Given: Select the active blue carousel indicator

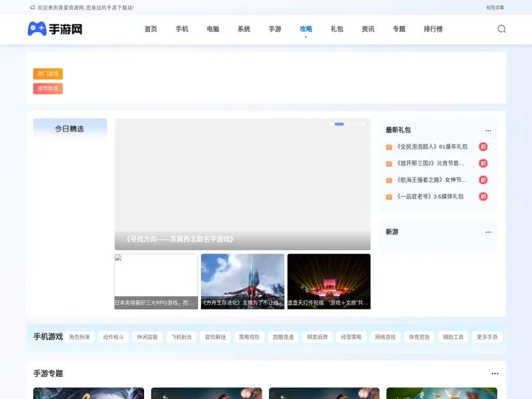Looking at the screenshot, I should 339,124.
